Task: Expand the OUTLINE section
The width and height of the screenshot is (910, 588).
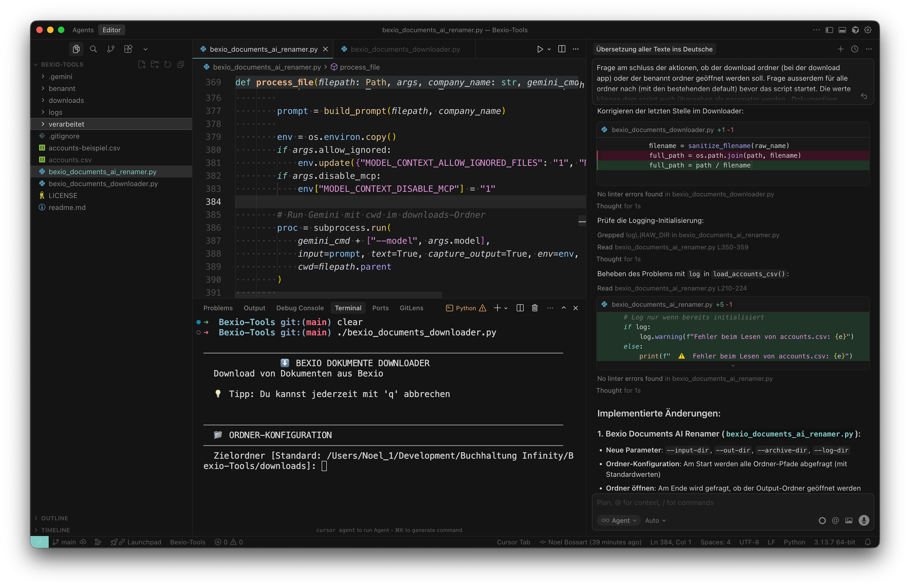Action: tap(55, 518)
